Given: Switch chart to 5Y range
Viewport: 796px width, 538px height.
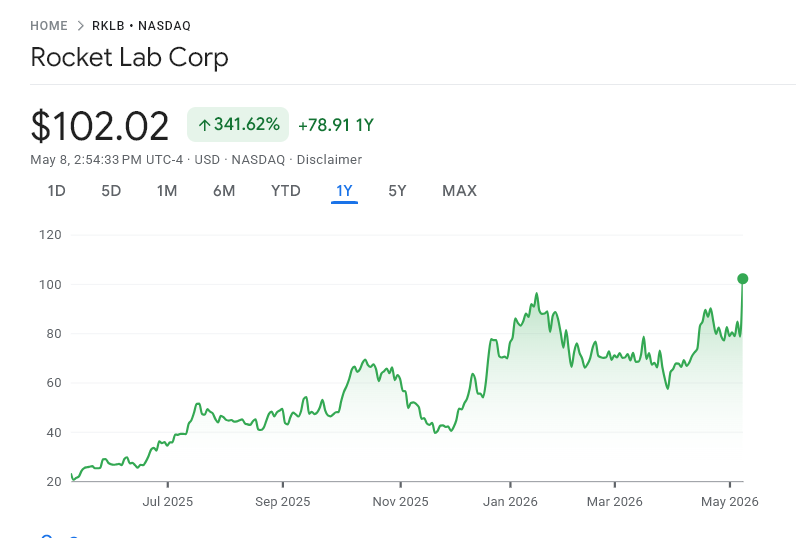Looking at the screenshot, I should 397,191.
